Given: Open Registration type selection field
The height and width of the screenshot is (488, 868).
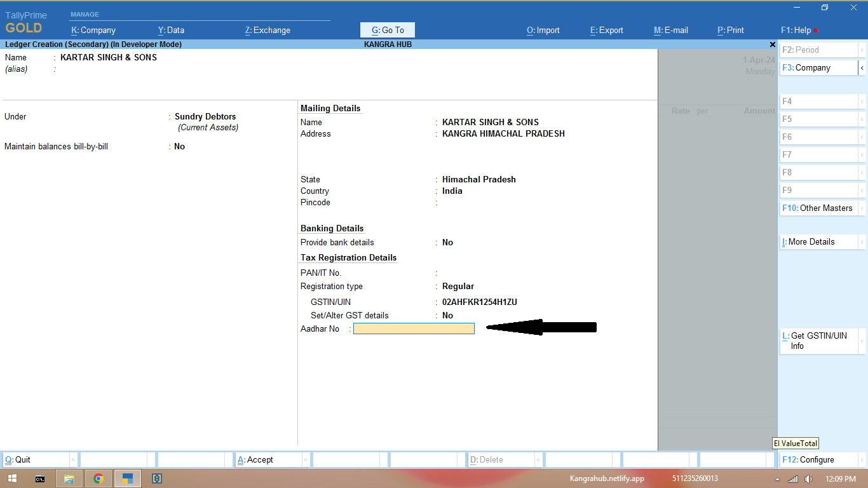Looking at the screenshot, I should click(458, 287).
